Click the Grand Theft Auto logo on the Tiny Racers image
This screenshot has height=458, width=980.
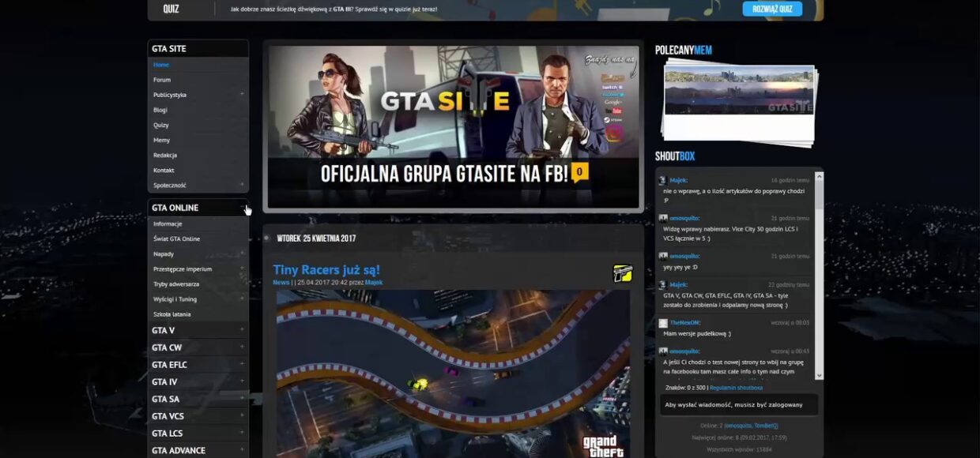pyautogui.click(x=604, y=445)
